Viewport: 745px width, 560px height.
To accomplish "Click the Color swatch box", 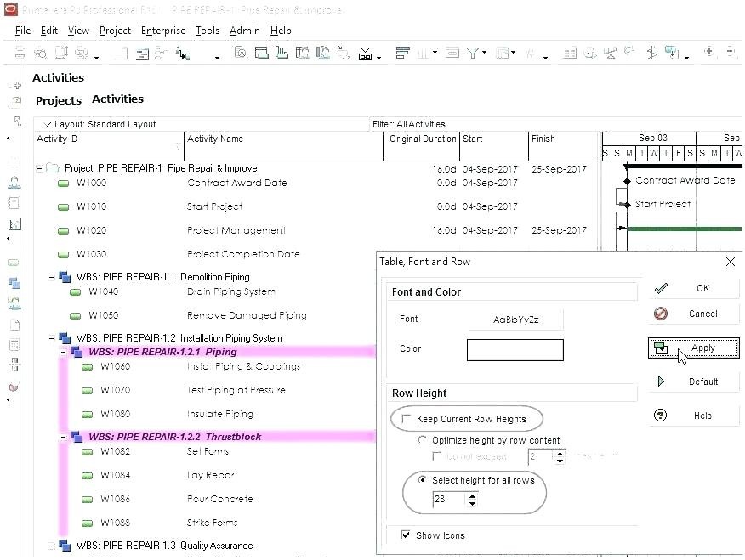I will (x=515, y=349).
